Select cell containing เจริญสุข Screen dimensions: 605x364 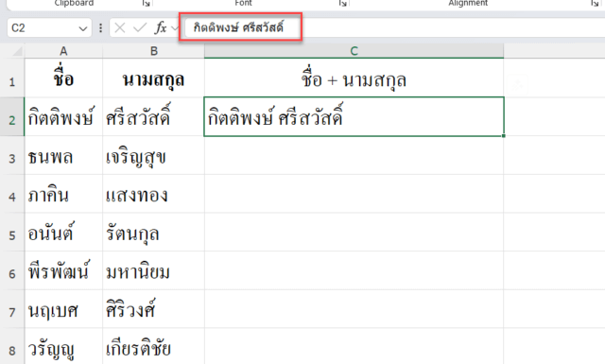[x=153, y=155]
